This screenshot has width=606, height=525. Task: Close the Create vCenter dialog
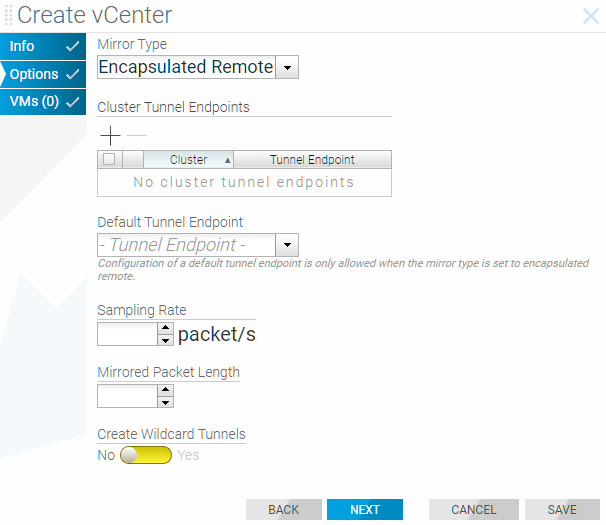click(591, 16)
